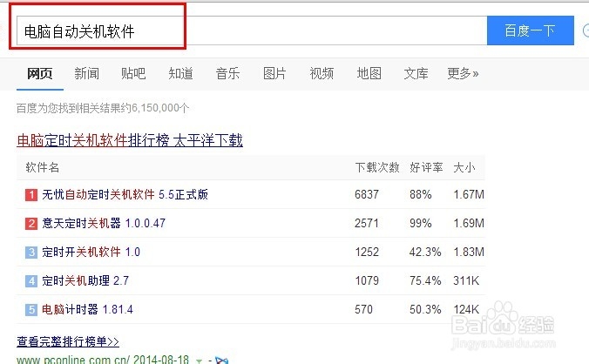The height and width of the screenshot is (364, 589).
Task: Open the 文库 tab
Action: [416, 73]
